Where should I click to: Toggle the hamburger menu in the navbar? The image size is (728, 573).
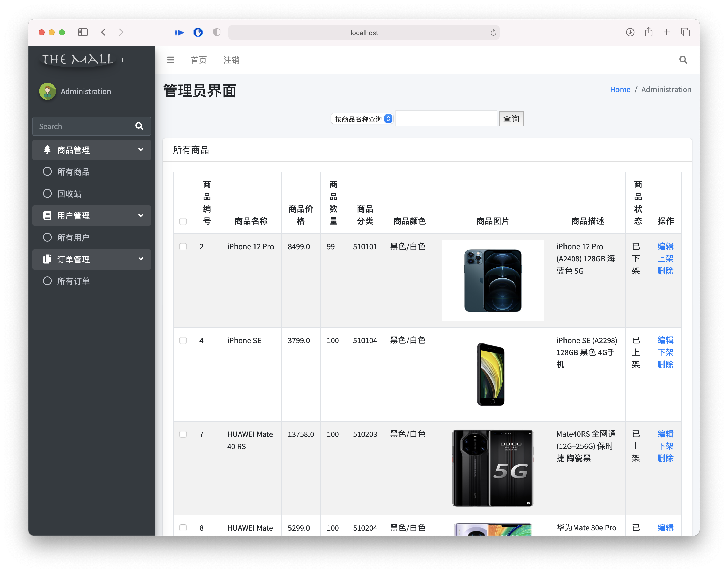(x=171, y=60)
